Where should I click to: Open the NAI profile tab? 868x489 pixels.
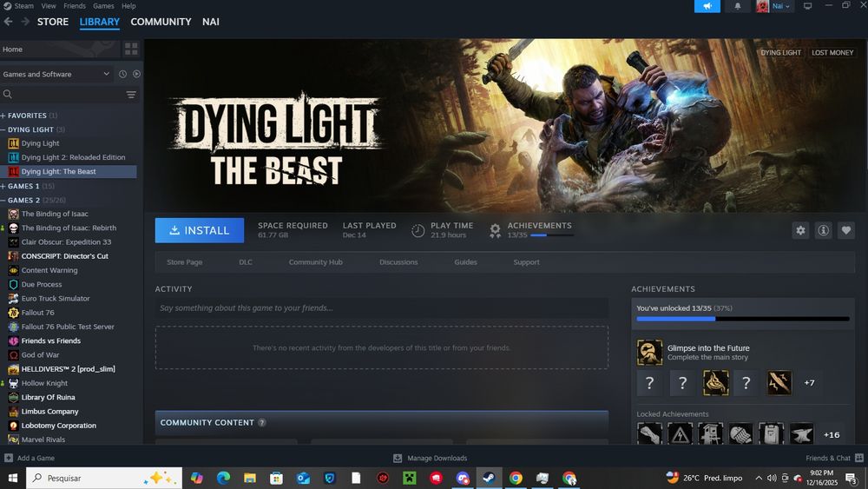(211, 22)
